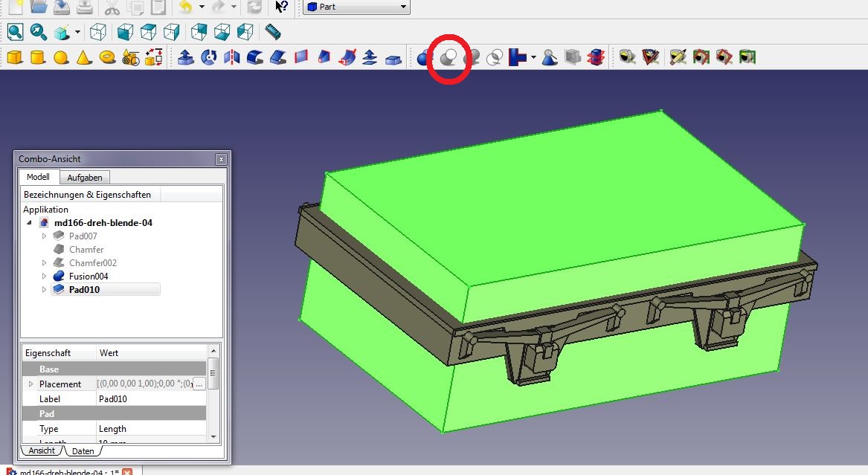Select the Revolve tool
This screenshot has width=868, height=475.
click(x=209, y=57)
